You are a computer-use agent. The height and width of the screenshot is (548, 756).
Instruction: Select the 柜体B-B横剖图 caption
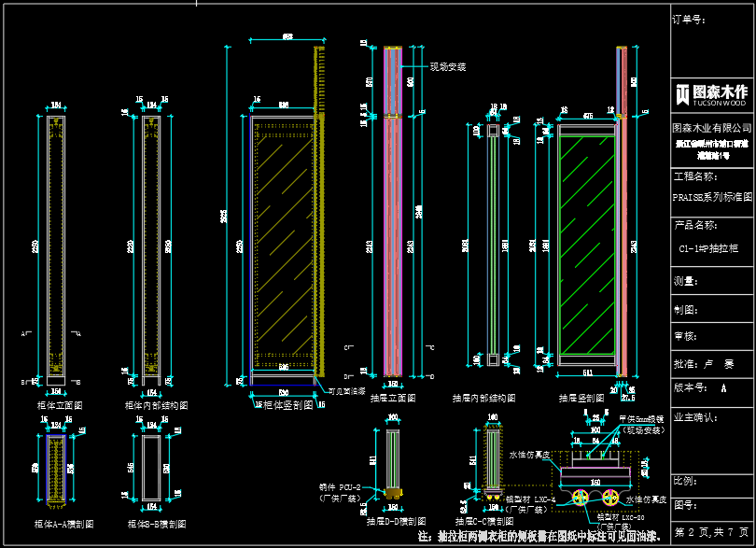[x=157, y=525]
